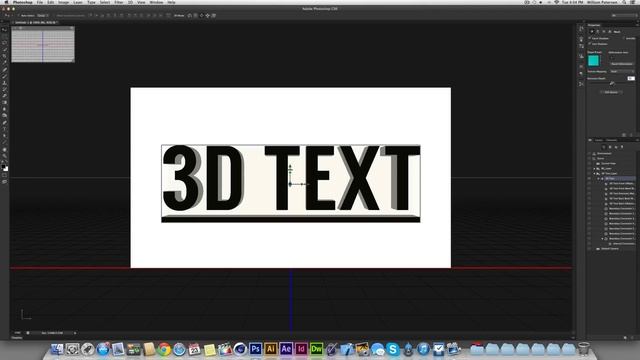Toggle the Catch Shadows checkbox
The height and width of the screenshot is (360, 640).
coord(590,38)
